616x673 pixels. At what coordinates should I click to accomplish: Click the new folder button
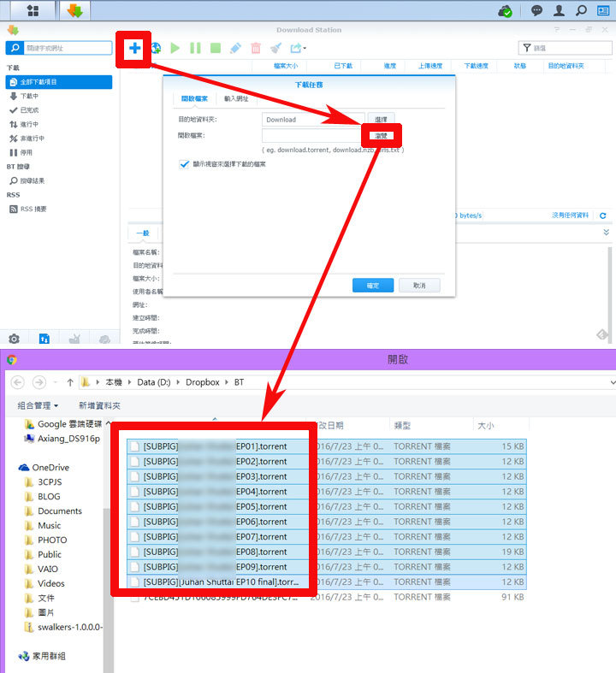tap(99, 405)
